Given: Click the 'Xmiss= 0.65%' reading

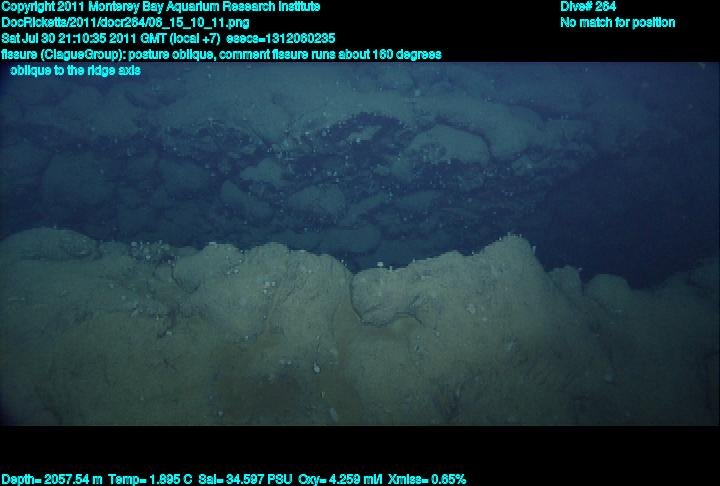Looking at the screenshot, I should [x=427, y=480].
